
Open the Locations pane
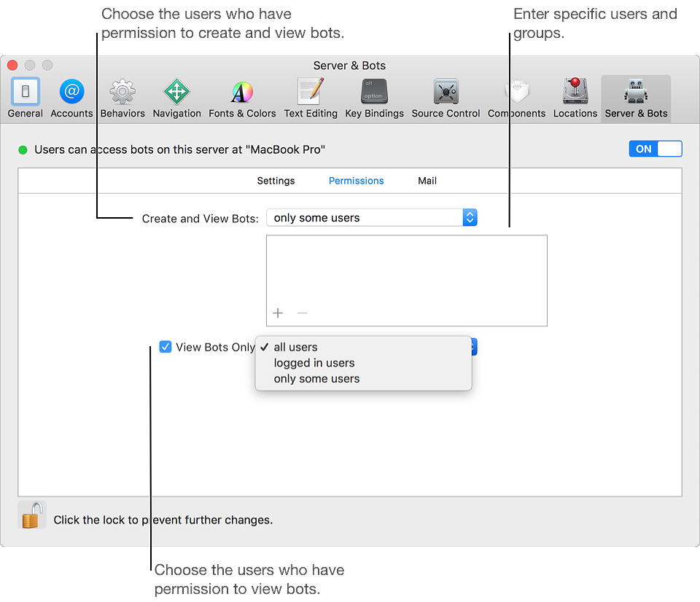tap(575, 98)
